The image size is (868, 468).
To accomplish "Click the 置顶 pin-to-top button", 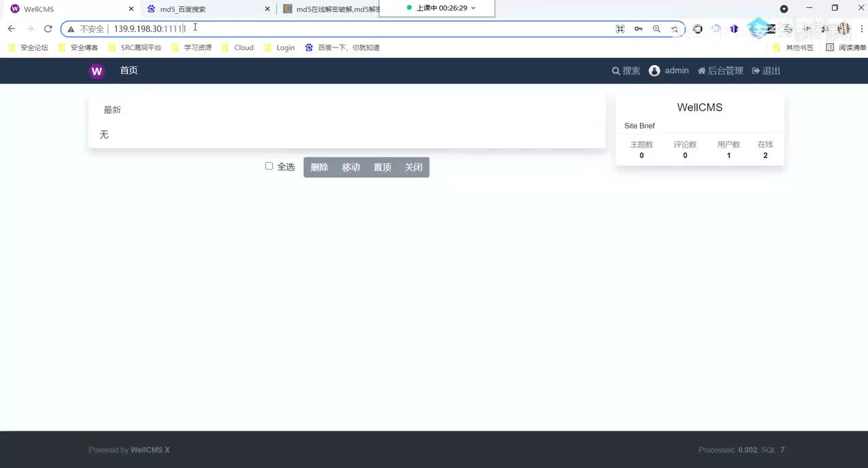I will pyautogui.click(x=382, y=168).
